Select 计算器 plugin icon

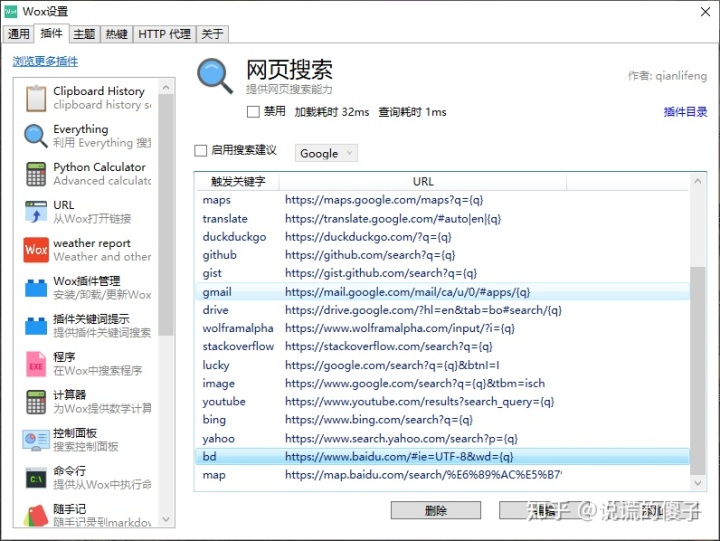tap(36, 402)
